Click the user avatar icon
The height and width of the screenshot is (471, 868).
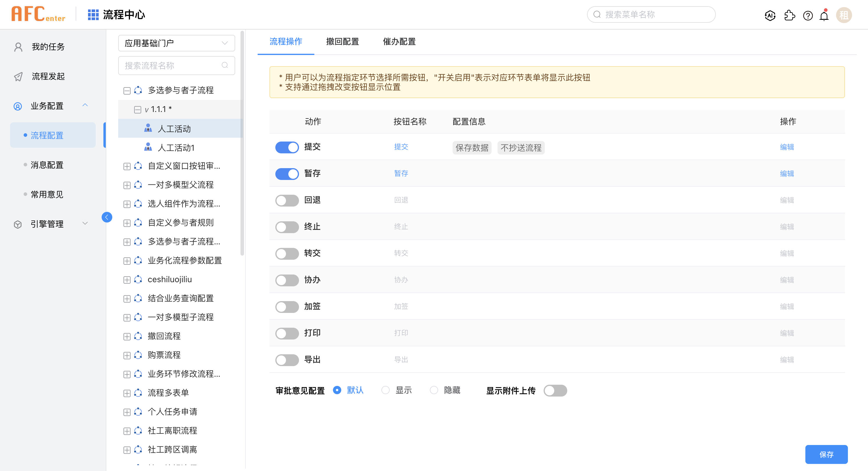843,15
